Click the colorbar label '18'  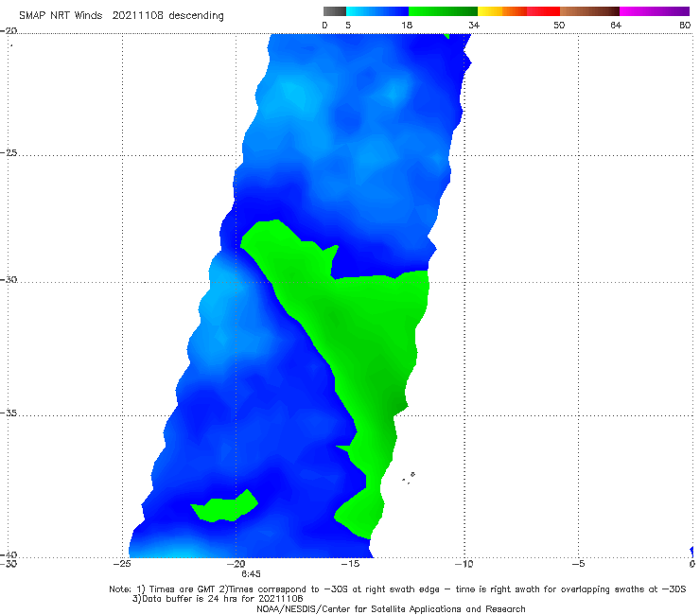click(x=407, y=25)
